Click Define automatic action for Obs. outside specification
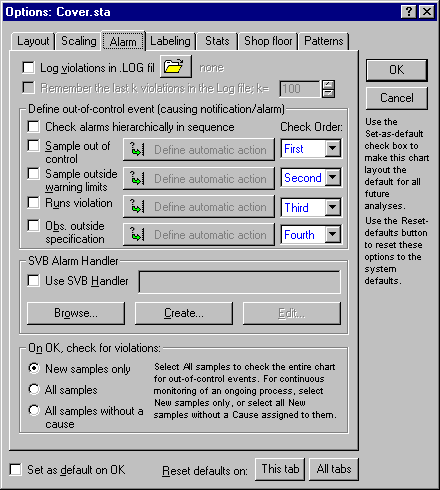The image size is (440, 490). click(x=199, y=235)
